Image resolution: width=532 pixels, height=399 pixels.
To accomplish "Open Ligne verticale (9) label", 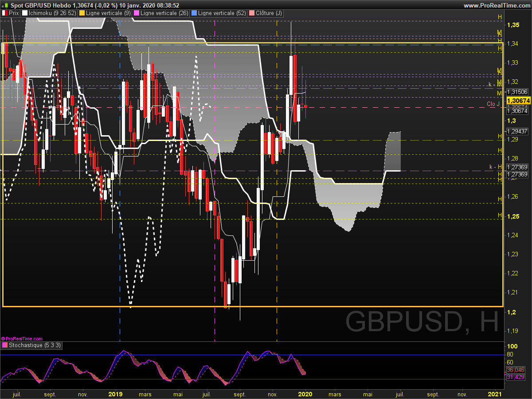I will [108, 13].
